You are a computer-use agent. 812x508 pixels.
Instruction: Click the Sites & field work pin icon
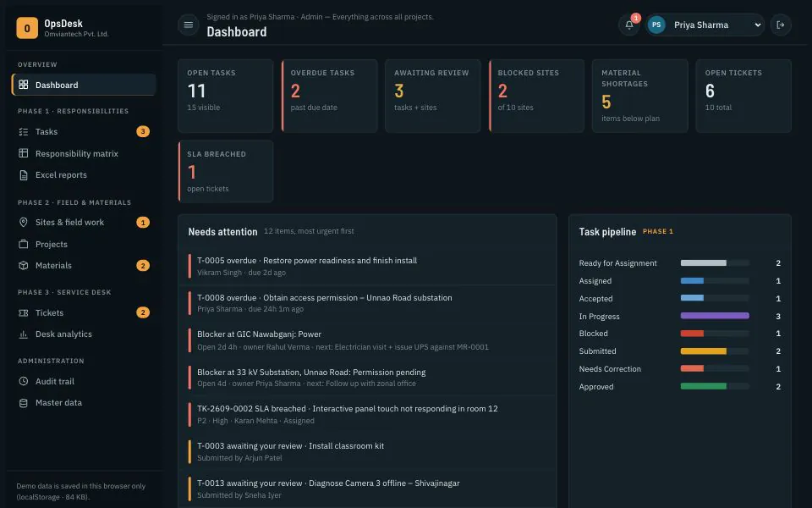pyautogui.click(x=24, y=223)
